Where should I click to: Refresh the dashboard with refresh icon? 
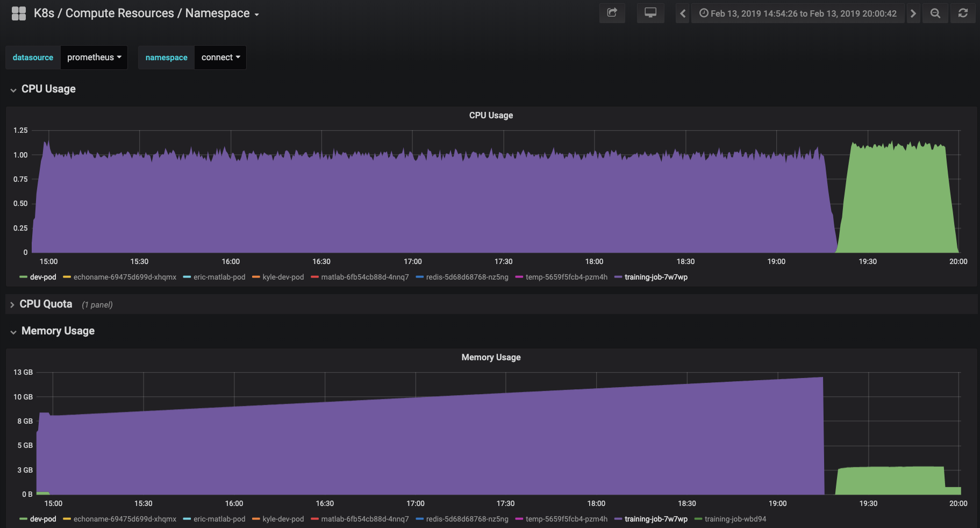(963, 13)
